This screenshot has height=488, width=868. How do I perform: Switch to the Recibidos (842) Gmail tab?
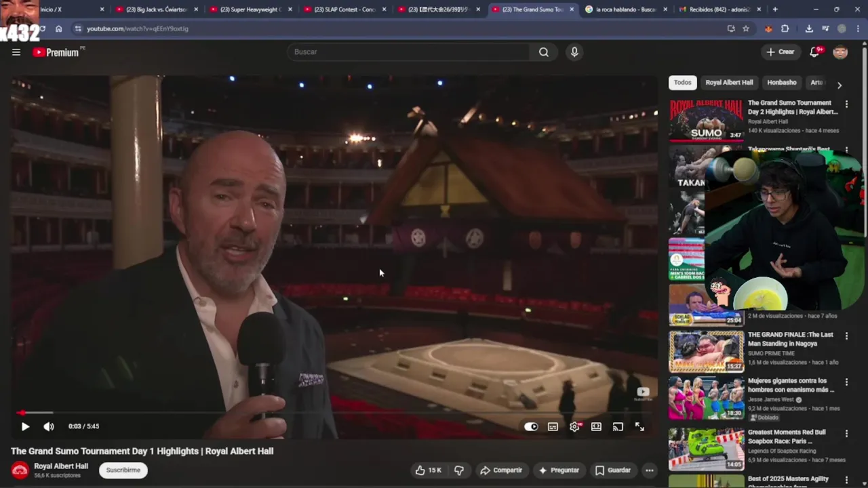coord(720,9)
